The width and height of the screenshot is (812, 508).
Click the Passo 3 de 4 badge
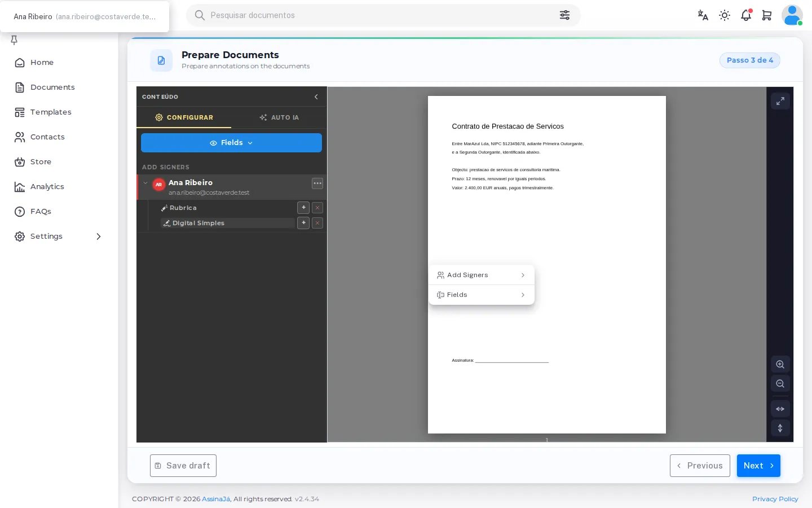click(x=750, y=60)
